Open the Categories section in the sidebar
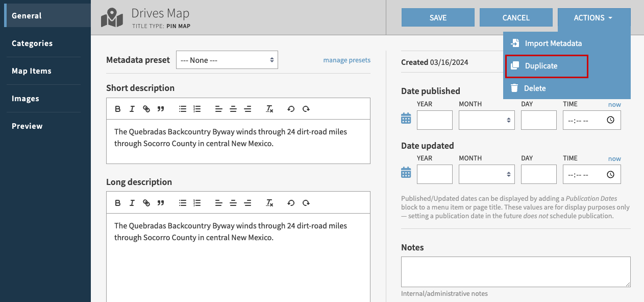The width and height of the screenshot is (644, 302). [x=32, y=43]
